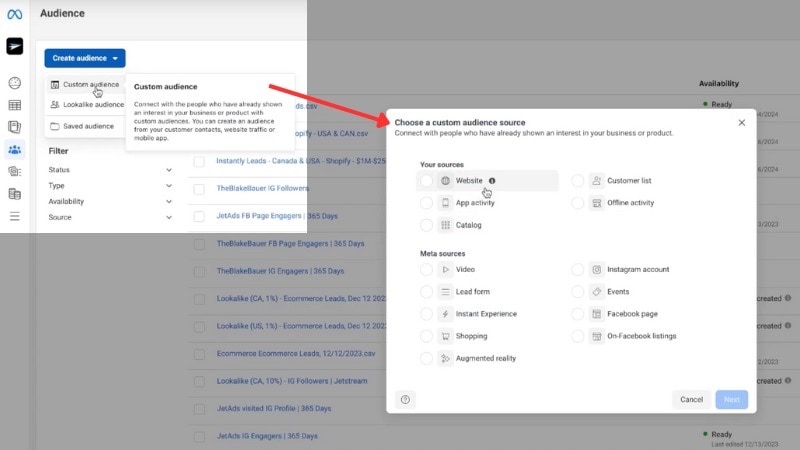Screen dimensions: 800x450
Task: Click the Instant Experience lightning icon
Action: coord(445,314)
